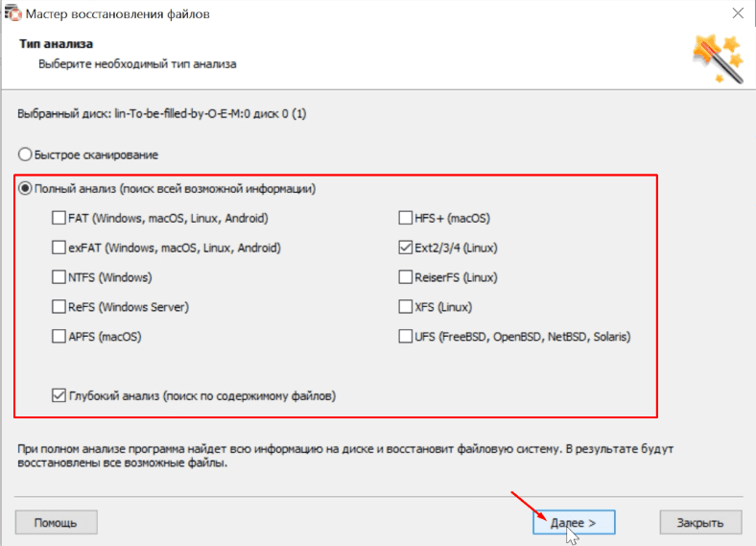
Task: Enable the FAT file system checkbox
Action: click(60, 219)
